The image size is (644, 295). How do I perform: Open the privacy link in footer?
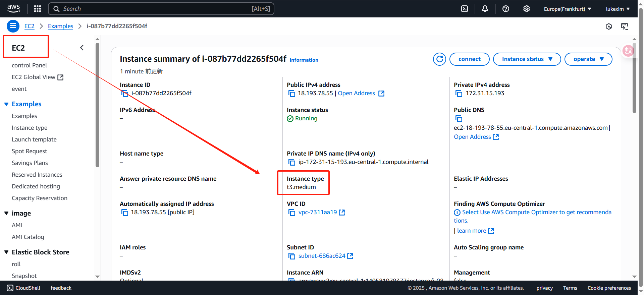coord(544,288)
